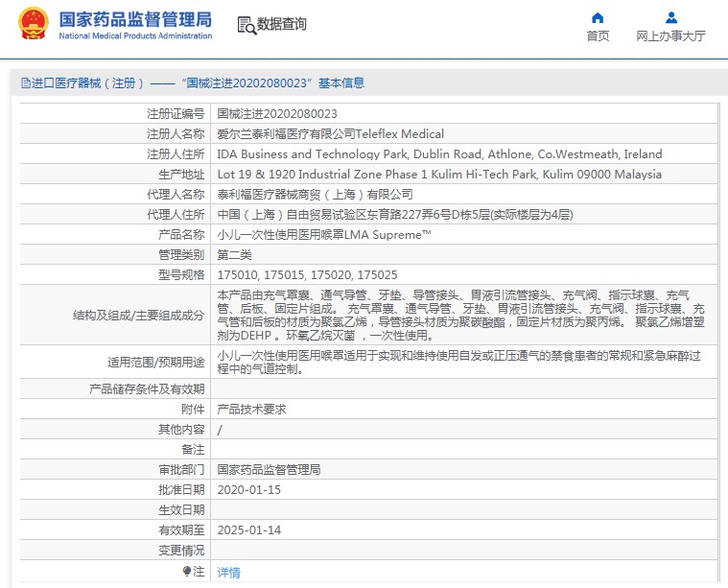The height and width of the screenshot is (588, 728).
Task: Click the 生产地址 label
Action: click(x=181, y=175)
